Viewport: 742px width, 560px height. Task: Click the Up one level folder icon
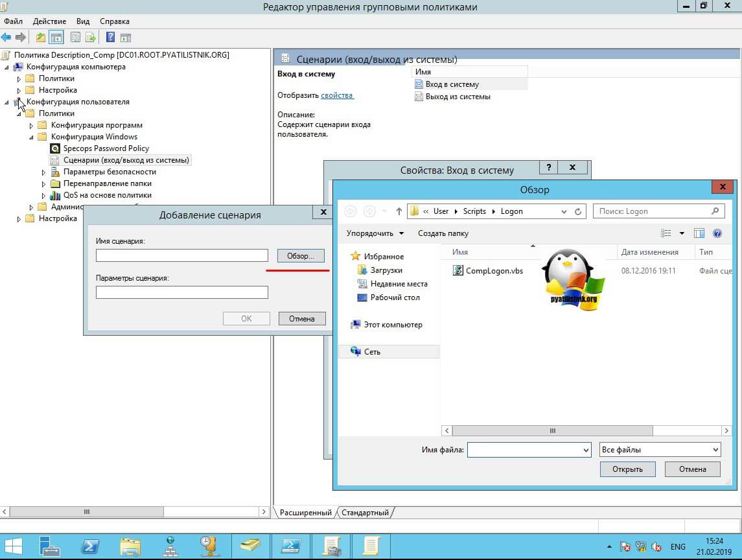click(x=41, y=38)
